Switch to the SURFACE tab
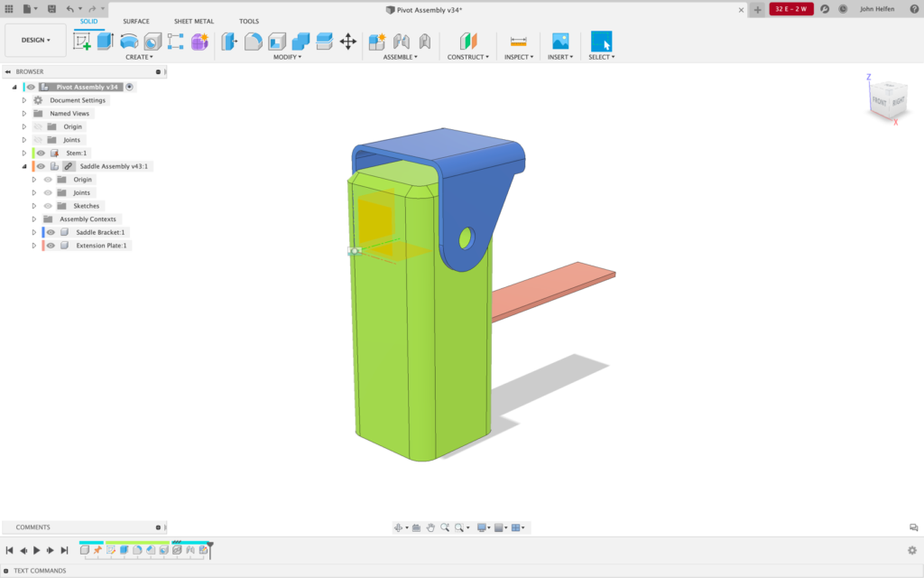 pos(136,21)
